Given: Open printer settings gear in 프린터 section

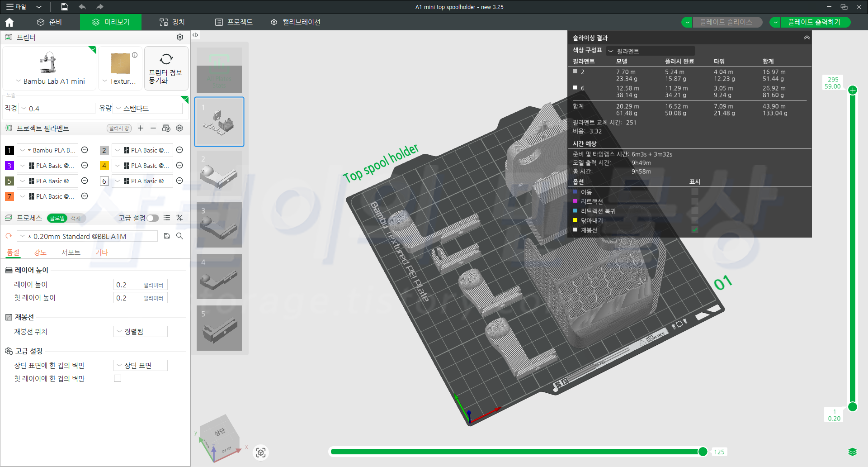Looking at the screenshot, I should (180, 37).
